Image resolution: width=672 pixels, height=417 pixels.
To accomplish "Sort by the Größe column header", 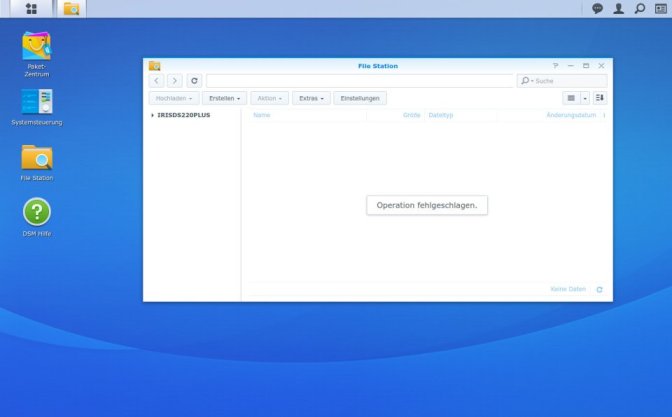I will (411, 115).
